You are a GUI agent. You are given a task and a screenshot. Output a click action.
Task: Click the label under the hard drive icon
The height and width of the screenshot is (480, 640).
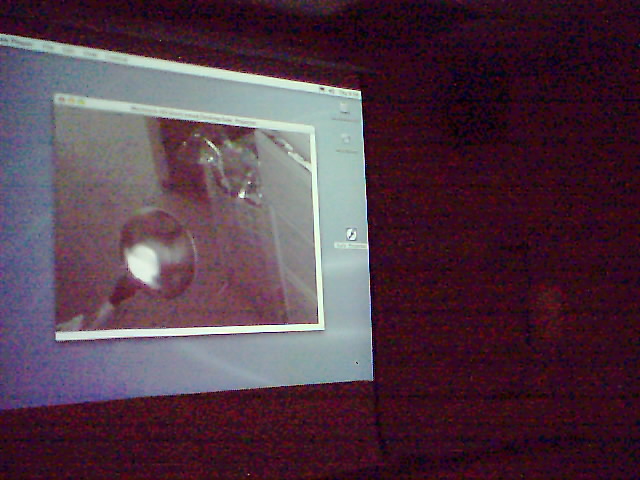[345, 120]
